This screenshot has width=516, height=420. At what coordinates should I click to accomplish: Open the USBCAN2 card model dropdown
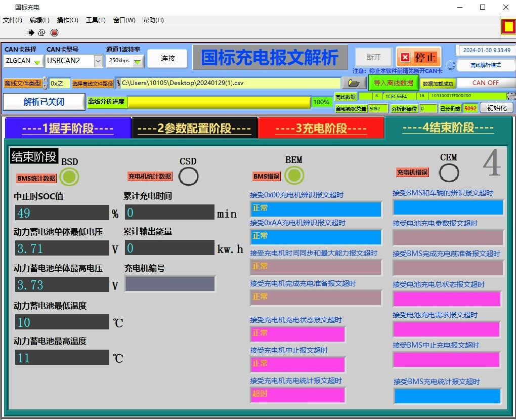(98, 61)
